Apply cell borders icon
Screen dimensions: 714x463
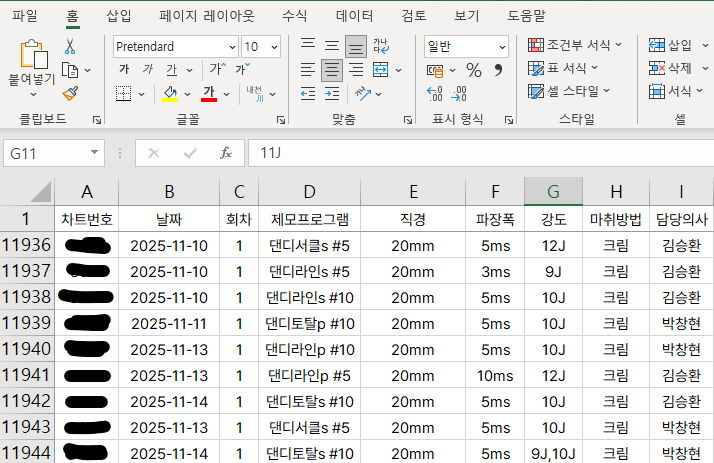(123, 94)
